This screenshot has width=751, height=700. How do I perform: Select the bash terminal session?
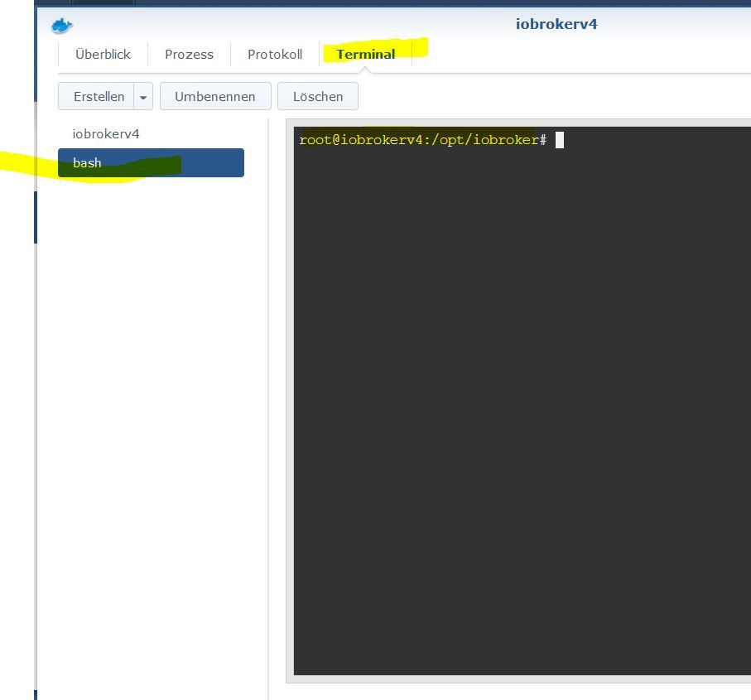pyautogui.click(x=151, y=163)
